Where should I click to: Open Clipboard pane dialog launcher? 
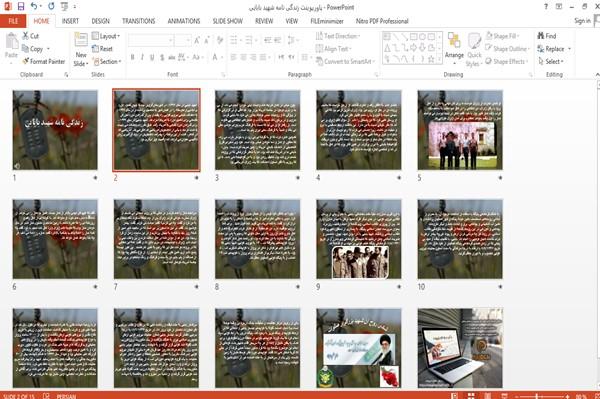pyautogui.click(x=66, y=75)
